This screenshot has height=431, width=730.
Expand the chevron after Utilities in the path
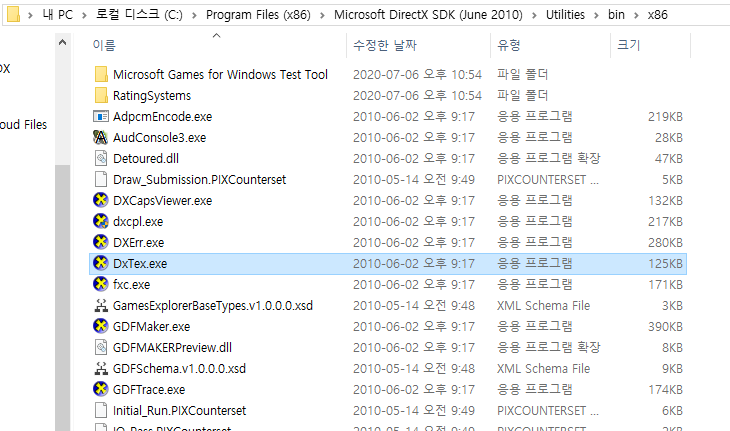click(x=596, y=15)
